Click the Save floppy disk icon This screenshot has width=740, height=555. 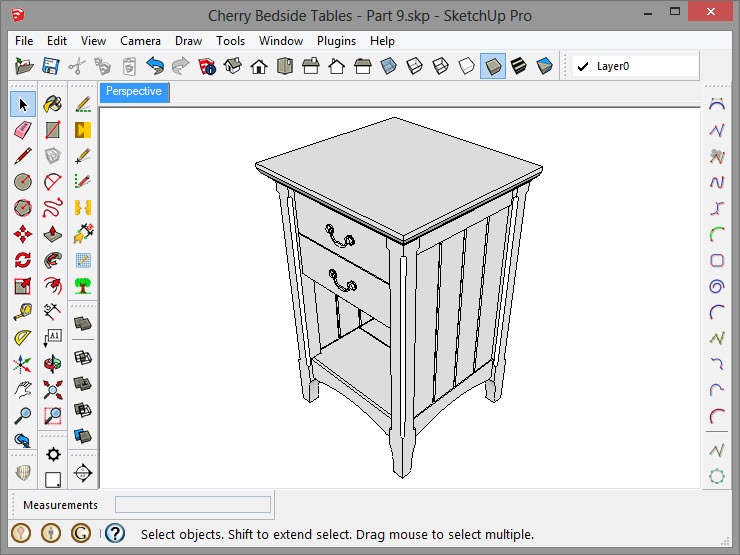pos(50,67)
